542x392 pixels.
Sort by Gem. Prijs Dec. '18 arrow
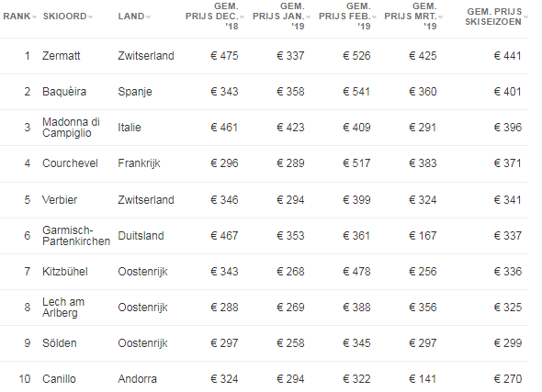[x=242, y=17]
